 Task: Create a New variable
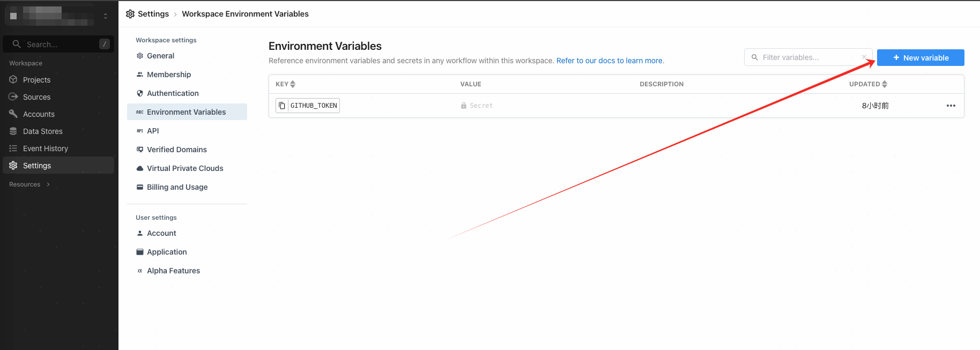click(x=920, y=58)
